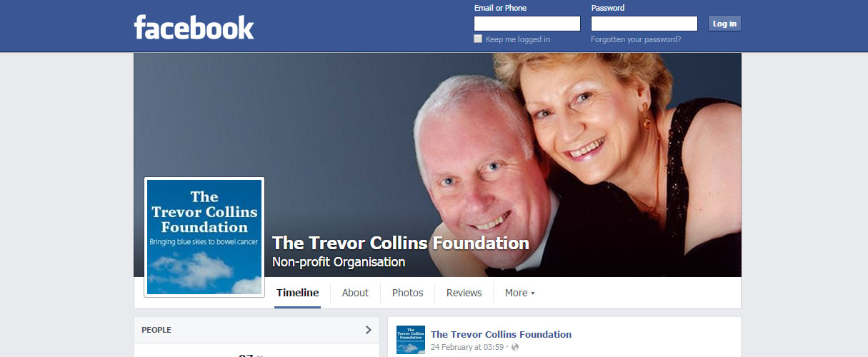Image resolution: width=868 pixels, height=357 pixels.
Task: Switch to the Timeline tab
Action: point(297,293)
